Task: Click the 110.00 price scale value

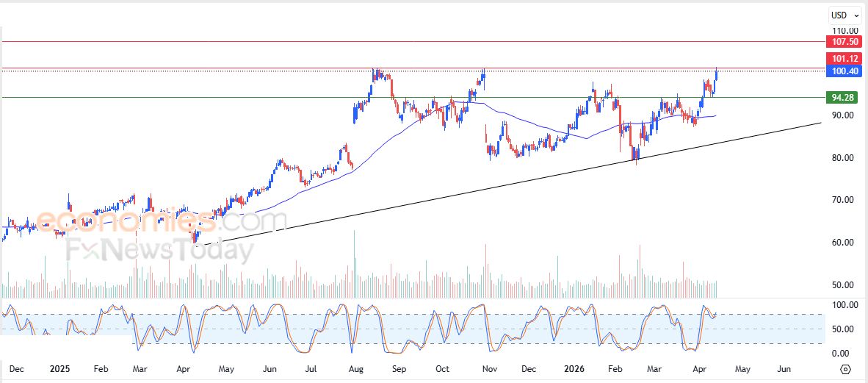Action: point(842,30)
